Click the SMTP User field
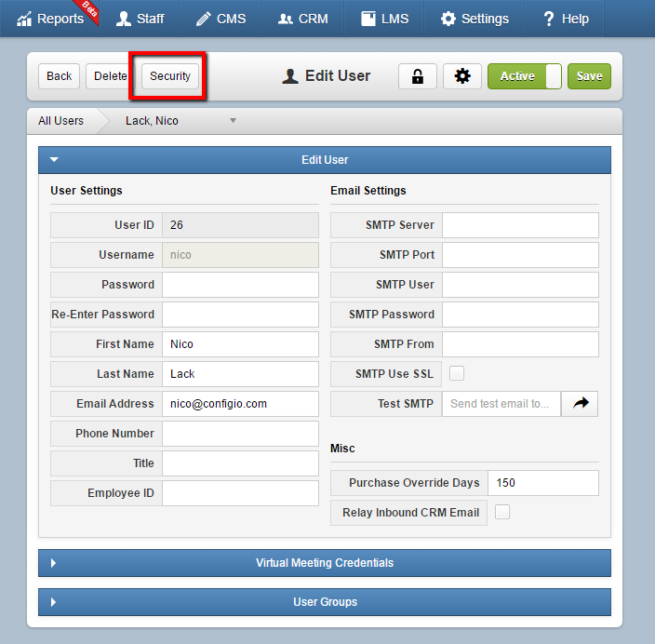Screen dimensions: 655x644 point(520,285)
